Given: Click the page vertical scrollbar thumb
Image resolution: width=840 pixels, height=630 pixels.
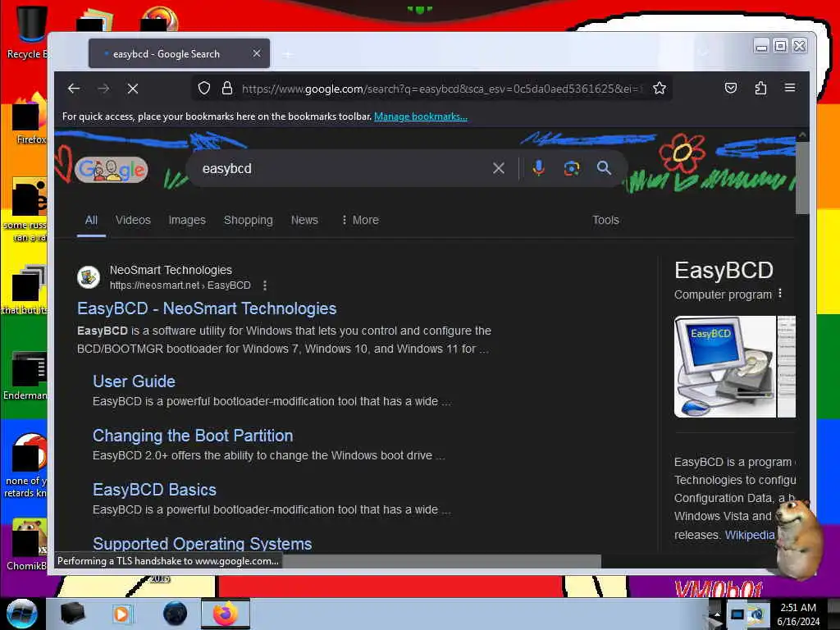Looking at the screenshot, I should pos(802,177).
